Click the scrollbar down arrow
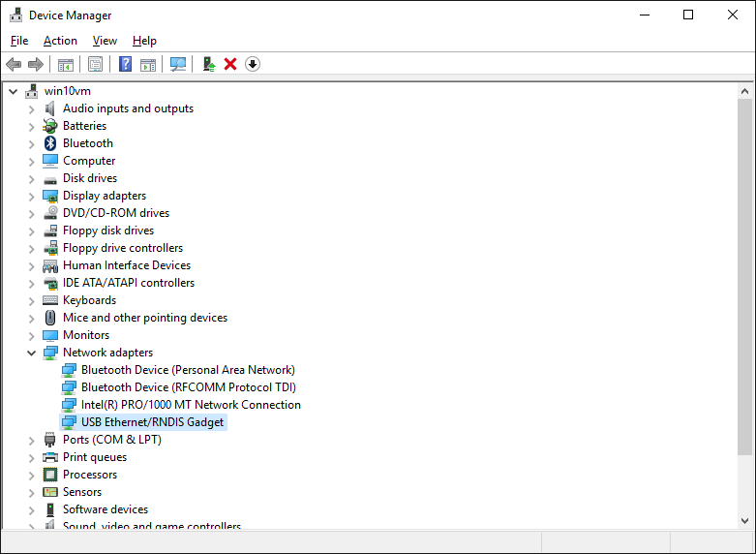Screen dimensions: 756x554 [x=744, y=521]
